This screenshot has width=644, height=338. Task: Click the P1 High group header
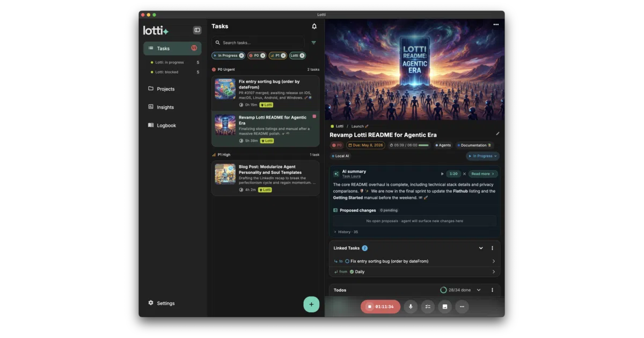[221, 155]
